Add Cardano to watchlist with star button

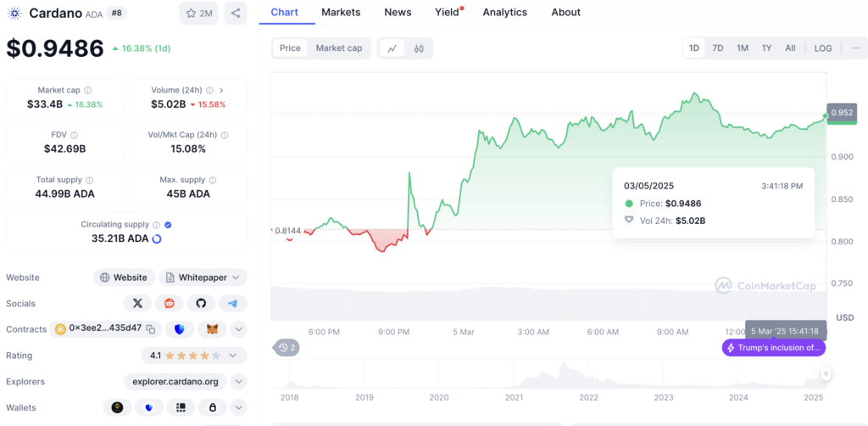tap(198, 14)
